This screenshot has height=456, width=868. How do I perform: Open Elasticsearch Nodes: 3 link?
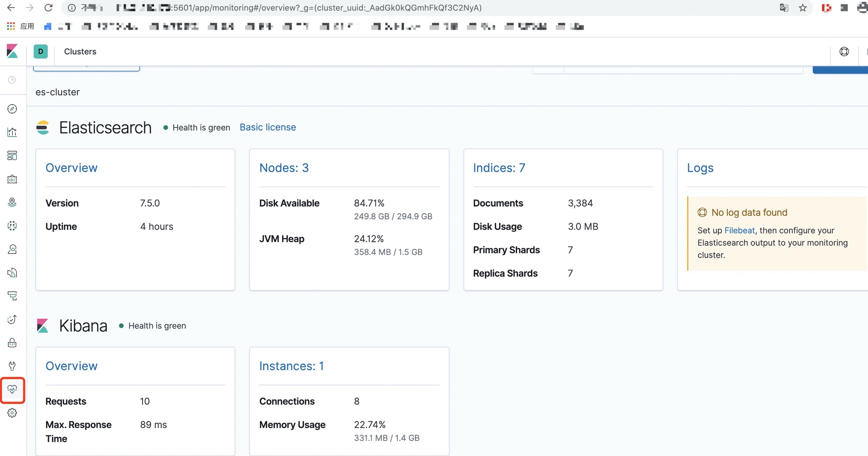[x=284, y=168]
